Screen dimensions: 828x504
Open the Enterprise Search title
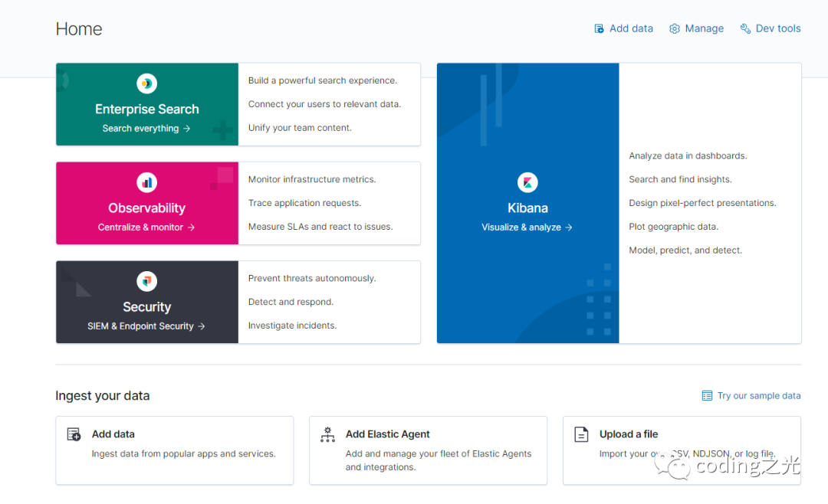click(x=146, y=110)
